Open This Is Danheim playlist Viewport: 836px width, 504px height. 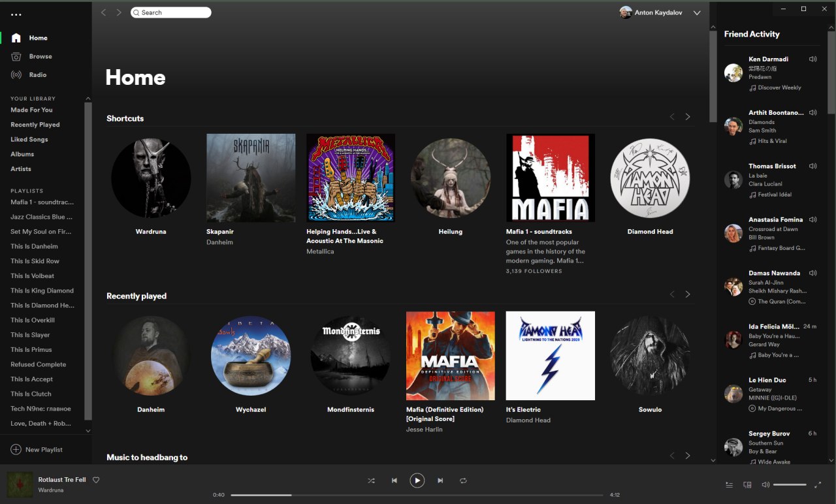34,246
